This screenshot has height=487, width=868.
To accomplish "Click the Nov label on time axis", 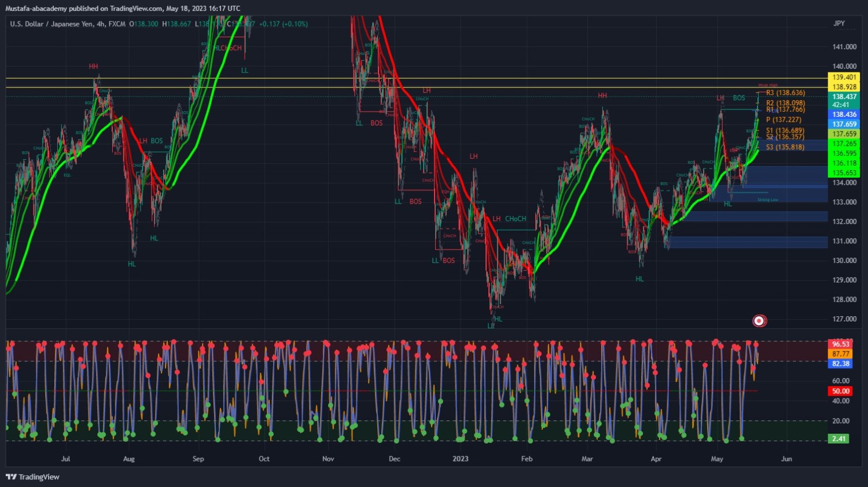I will 328,459.
